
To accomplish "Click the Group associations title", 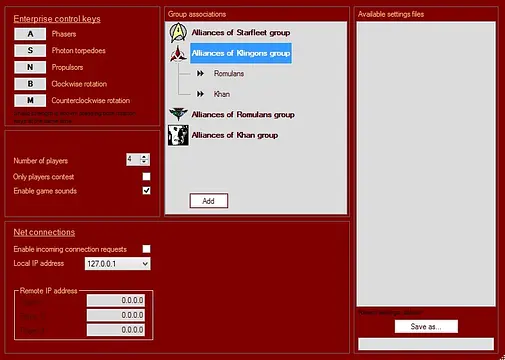I will pyautogui.click(x=197, y=14).
